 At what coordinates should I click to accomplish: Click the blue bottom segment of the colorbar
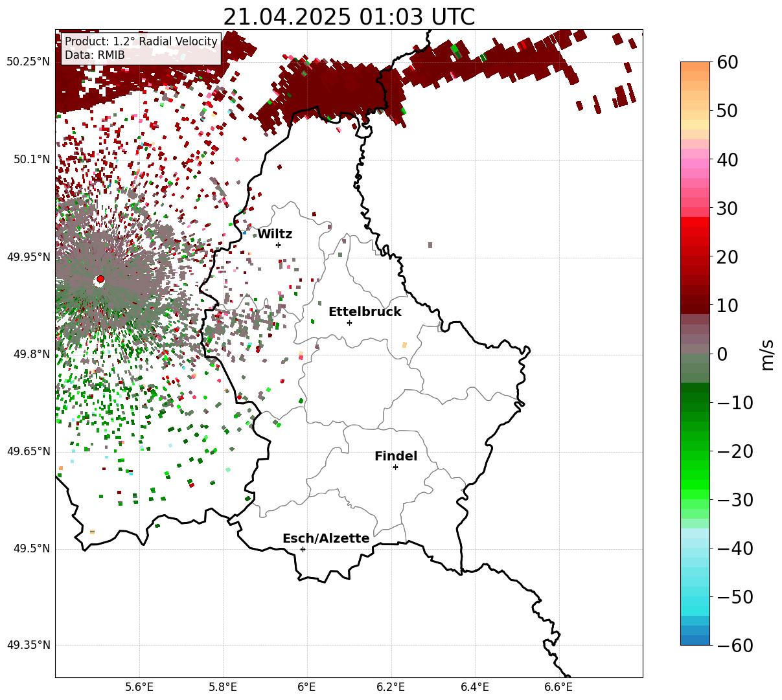695,640
